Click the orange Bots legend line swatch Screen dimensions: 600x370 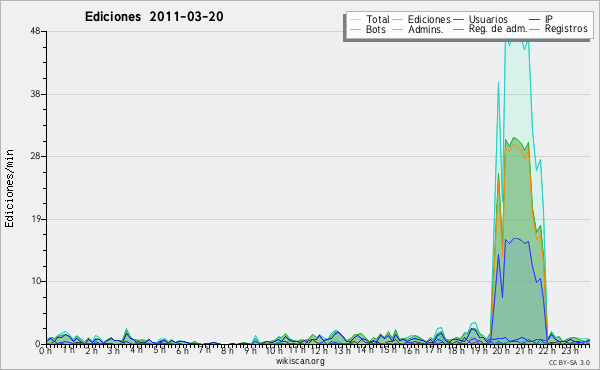(x=355, y=29)
